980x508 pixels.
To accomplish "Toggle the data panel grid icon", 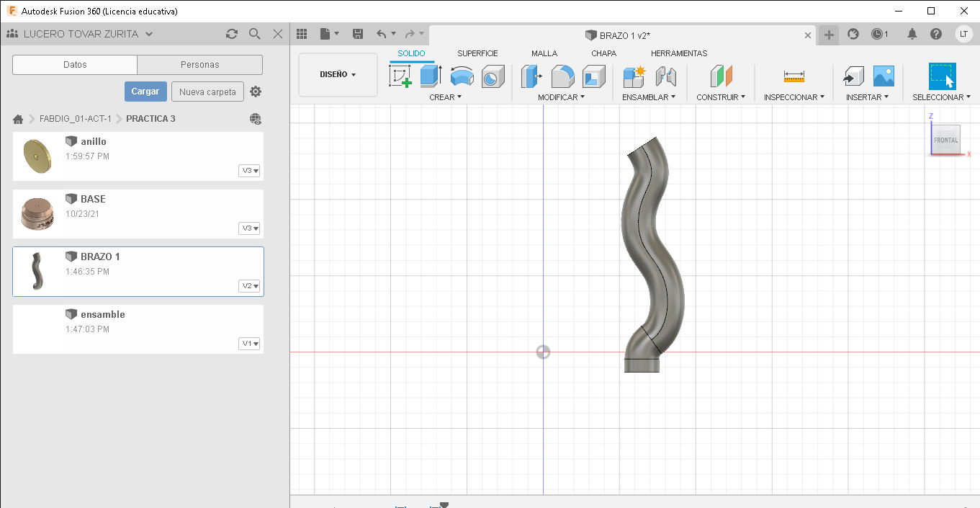I will pyautogui.click(x=302, y=34).
